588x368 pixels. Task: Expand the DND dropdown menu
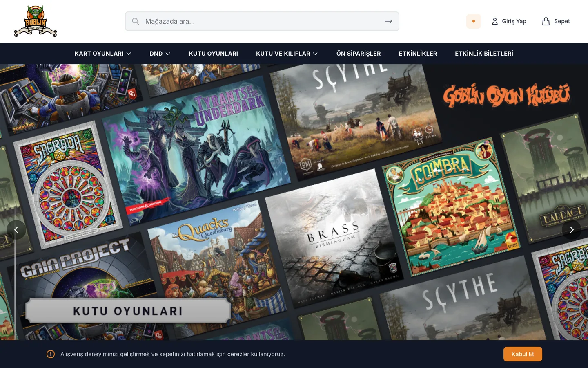click(x=160, y=54)
